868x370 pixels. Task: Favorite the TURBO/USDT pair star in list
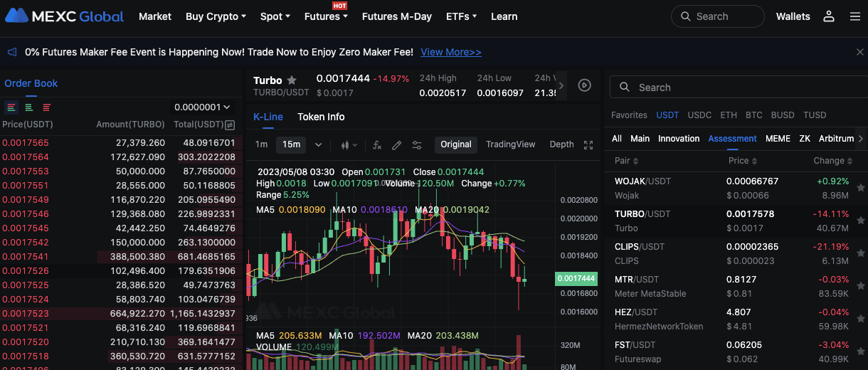(861, 221)
